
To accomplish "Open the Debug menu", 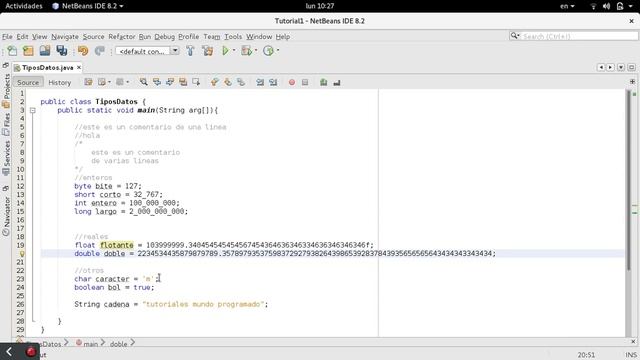I will click(164, 37).
